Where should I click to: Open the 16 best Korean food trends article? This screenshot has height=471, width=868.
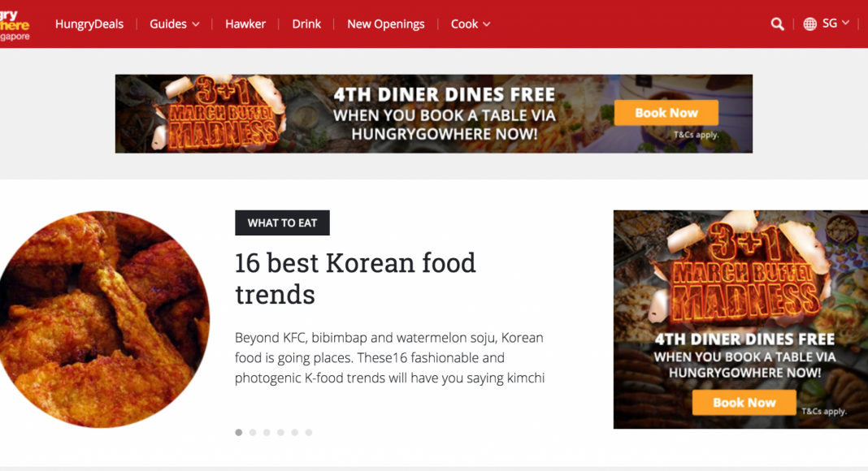pos(355,279)
